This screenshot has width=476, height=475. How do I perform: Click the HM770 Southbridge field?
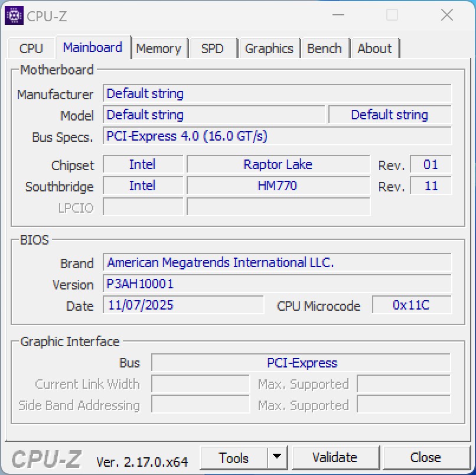[278, 186]
